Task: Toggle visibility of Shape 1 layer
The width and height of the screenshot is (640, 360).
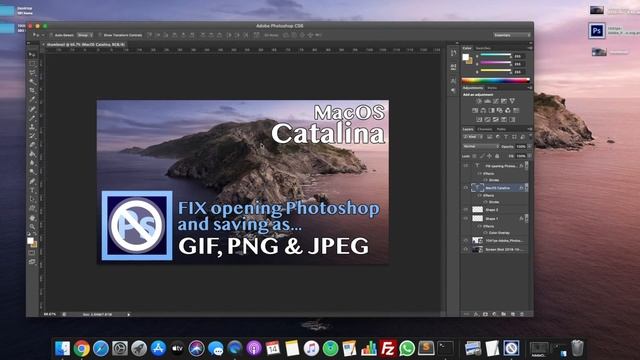Action: click(466, 219)
